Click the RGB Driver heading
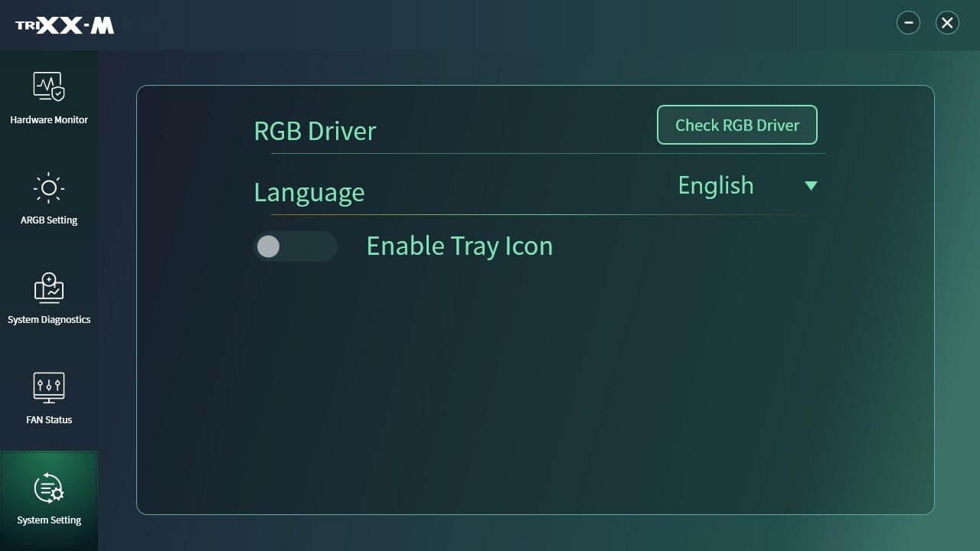 coord(315,131)
